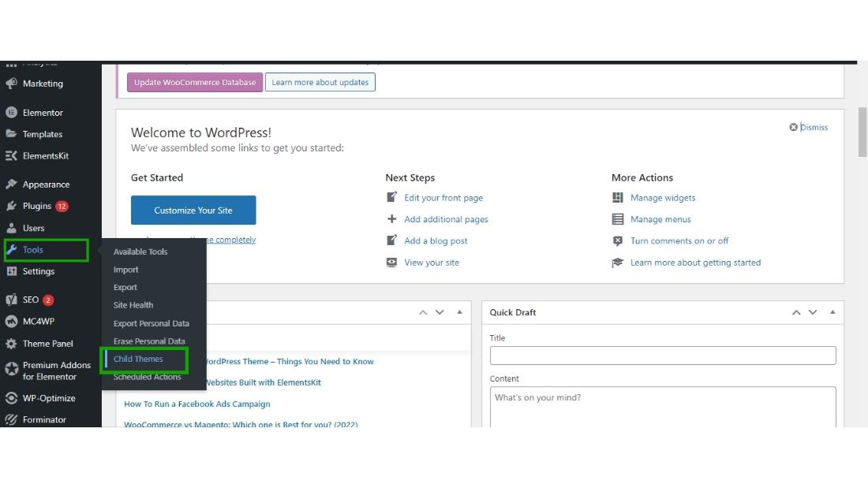Screen dimensions: 868x488
Task: Open Marketing menu label in sidebar
Action: pyautogui.click(x=43, y=84)
